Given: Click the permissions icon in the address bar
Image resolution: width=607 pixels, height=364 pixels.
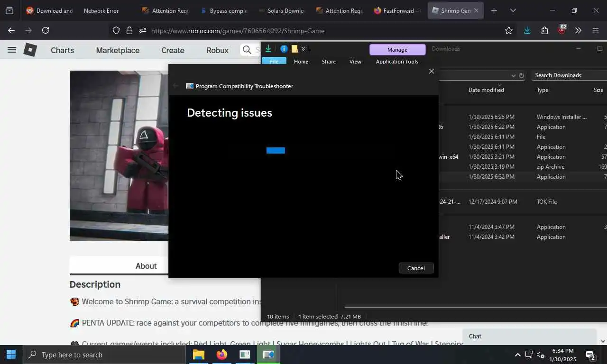Looking at the screenshot, I should (143, 31).
